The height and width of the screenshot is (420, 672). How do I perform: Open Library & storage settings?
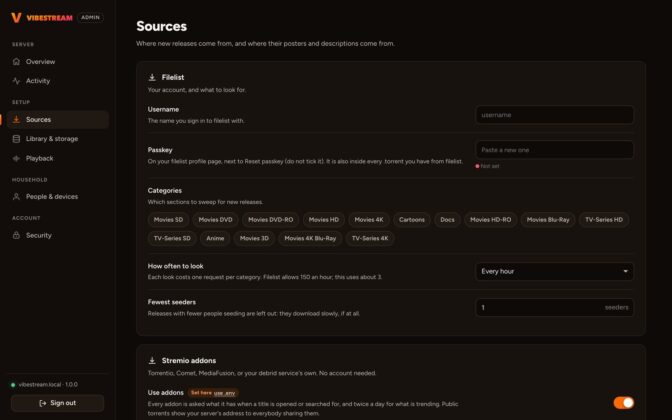click(58, 139)
